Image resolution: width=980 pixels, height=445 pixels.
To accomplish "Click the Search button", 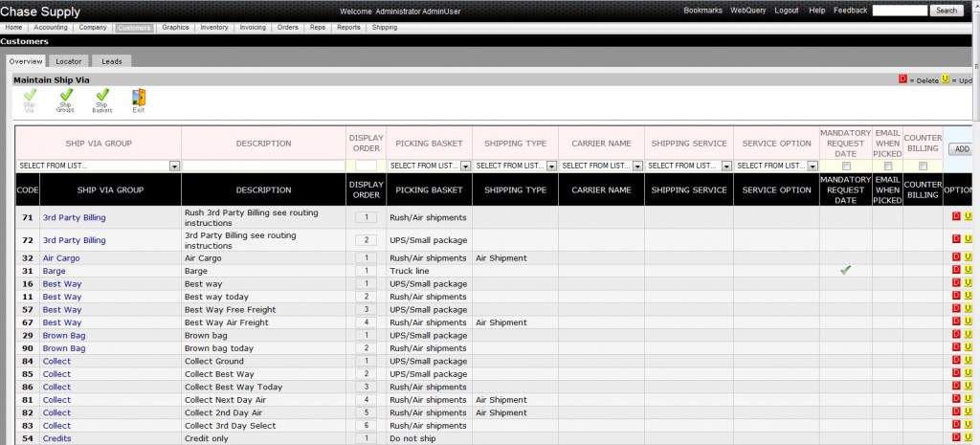I will pyautogui.click(x=947, y=11).
